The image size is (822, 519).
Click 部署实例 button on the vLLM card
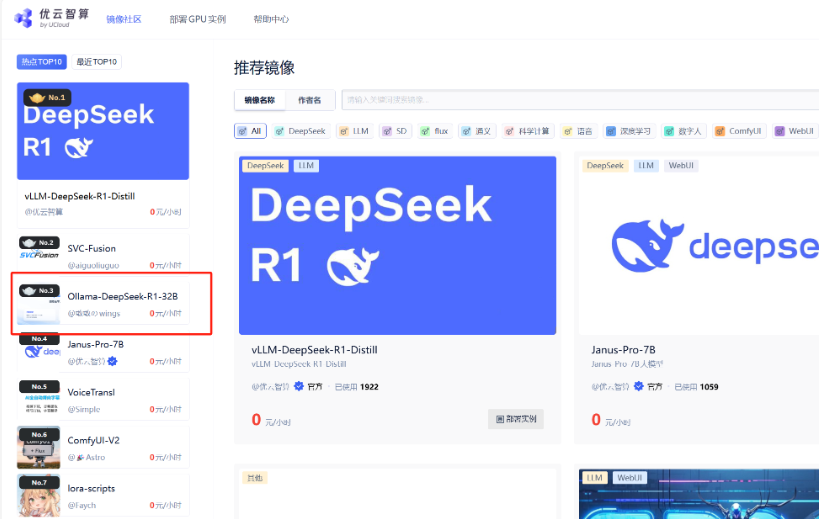pyautogui.click(x=516, y=419)
